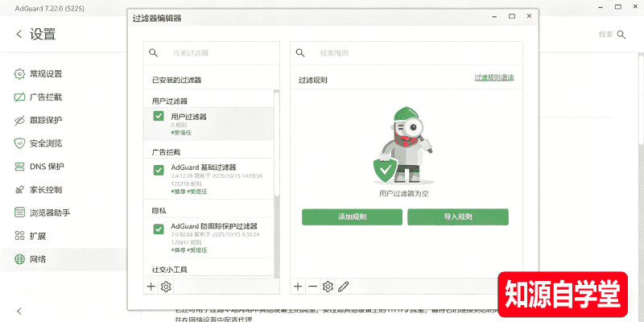
Task: Close the 过滤器编辑器 dialog
Action: 529,16
